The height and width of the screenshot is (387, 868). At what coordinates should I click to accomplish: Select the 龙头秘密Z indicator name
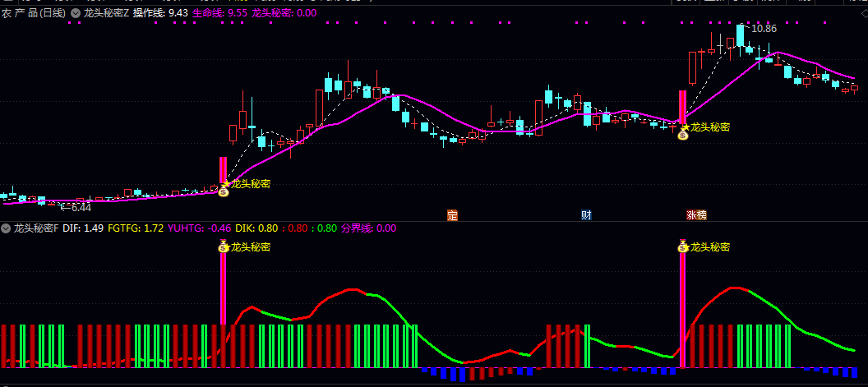106,12
